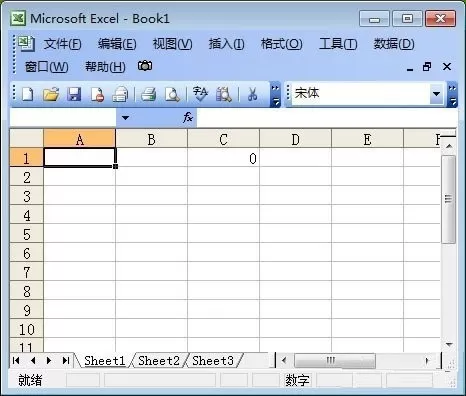The image size is (466, 396).
Task: Go to next sheet tab arrow
Action: 49,360
